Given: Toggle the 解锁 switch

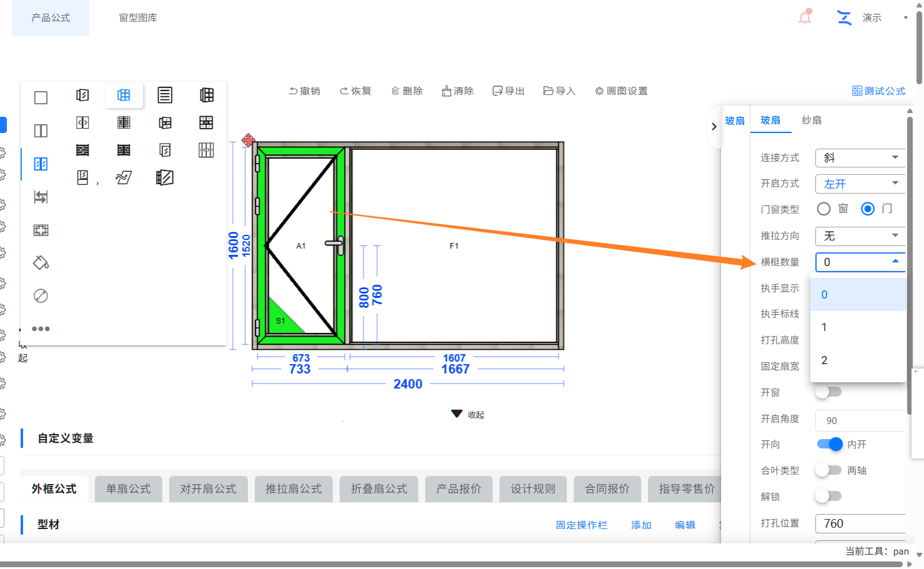Looking at the screenshot, I should pyautogui.click(x=828, y=497).
